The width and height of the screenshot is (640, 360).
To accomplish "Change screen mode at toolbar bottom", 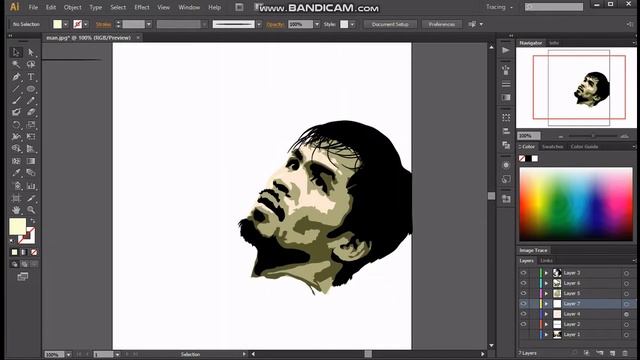I will click(x=23, y=277).
